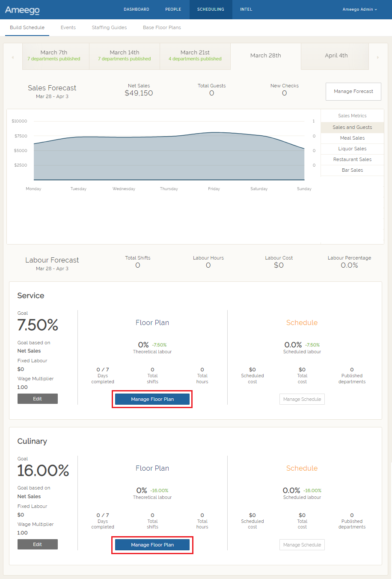Click Manage Schedule in Service section
This screenshot has height=579, width=392.
click(302, 399)
